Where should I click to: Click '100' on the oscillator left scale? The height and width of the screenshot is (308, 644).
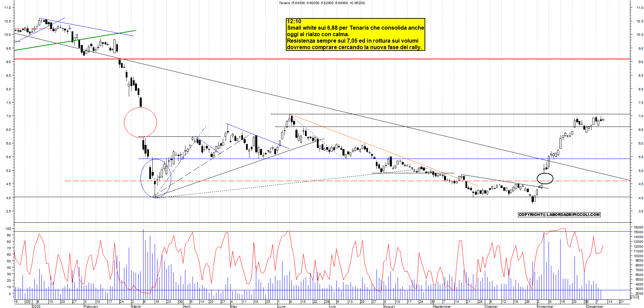point(8,229)
